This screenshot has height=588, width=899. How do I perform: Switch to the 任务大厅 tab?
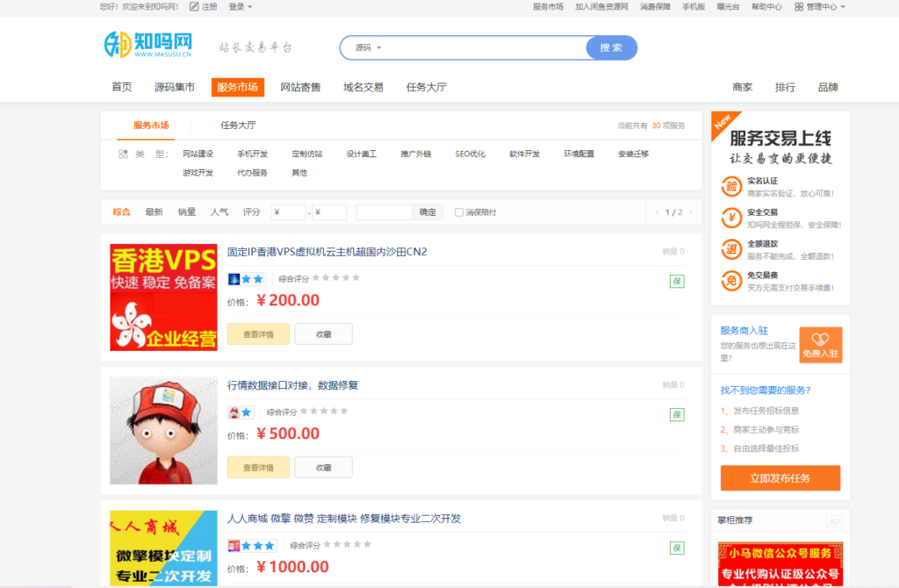(x=238, y=125)
